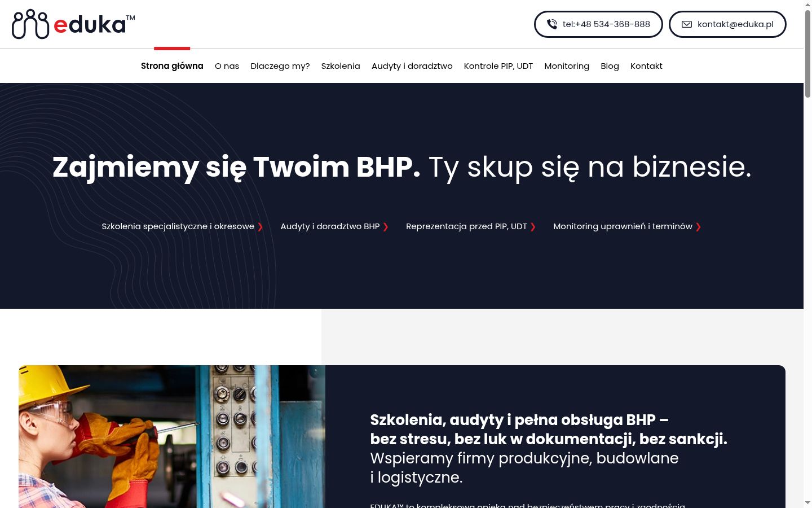The width and height of the screenshot is (812, 508).
Task: Go to Strona główna menu item
Action: coord(172,66)
